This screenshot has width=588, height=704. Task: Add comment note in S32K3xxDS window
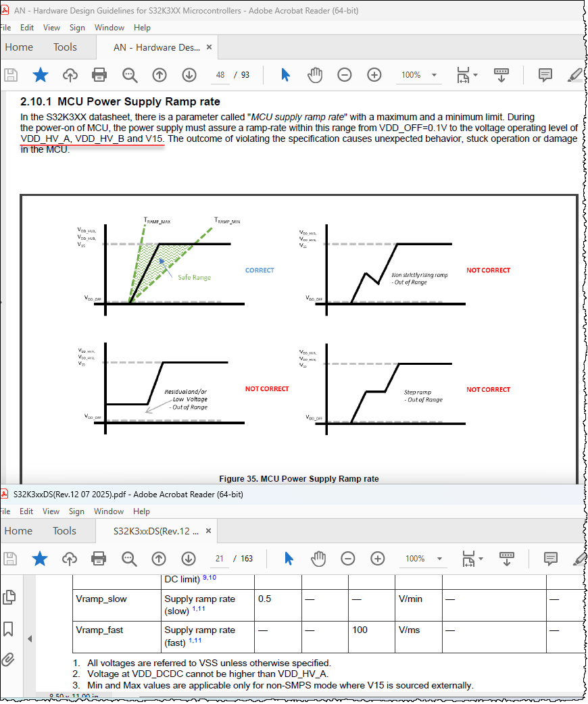551,559
